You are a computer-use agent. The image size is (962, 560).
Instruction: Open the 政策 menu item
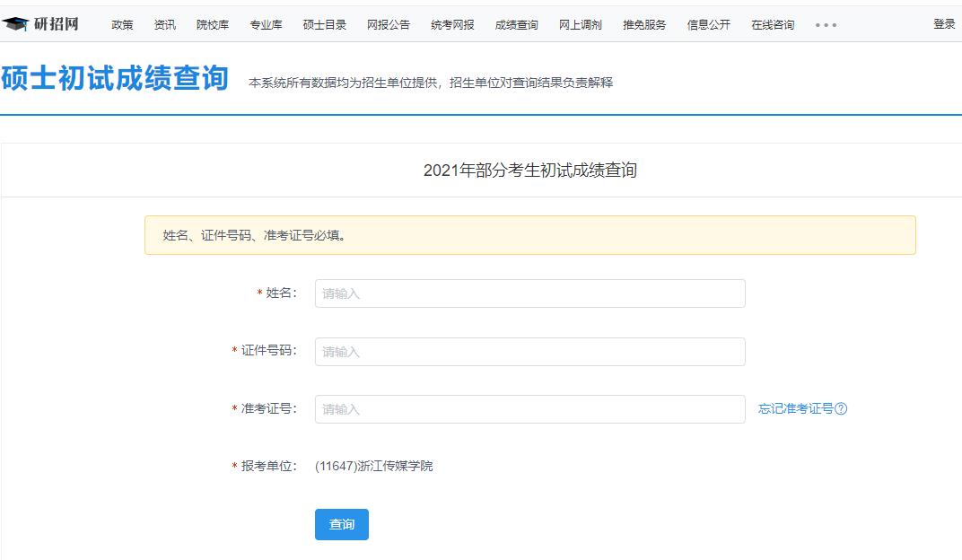click(122, 25)
